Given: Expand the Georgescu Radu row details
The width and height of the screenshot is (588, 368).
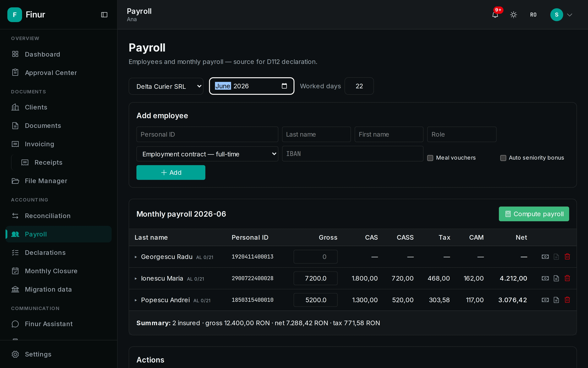Looking at the screenshot, I should click(x=136, y=257).
